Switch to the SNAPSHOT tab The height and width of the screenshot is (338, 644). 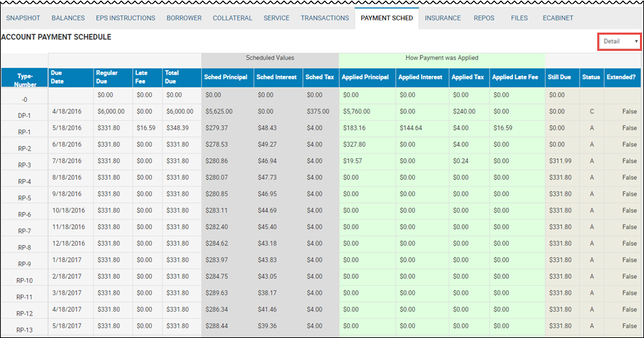point(23,18)
